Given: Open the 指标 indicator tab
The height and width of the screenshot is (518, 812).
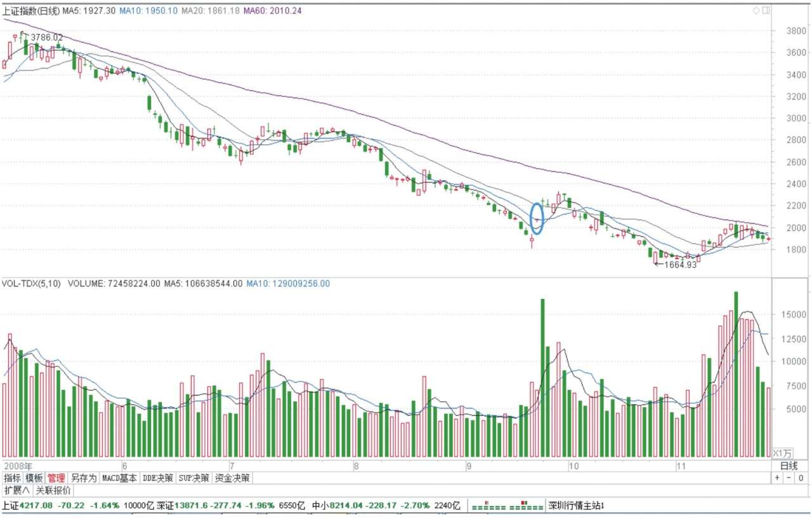Looking at the screenshot, I should (12, 478).
